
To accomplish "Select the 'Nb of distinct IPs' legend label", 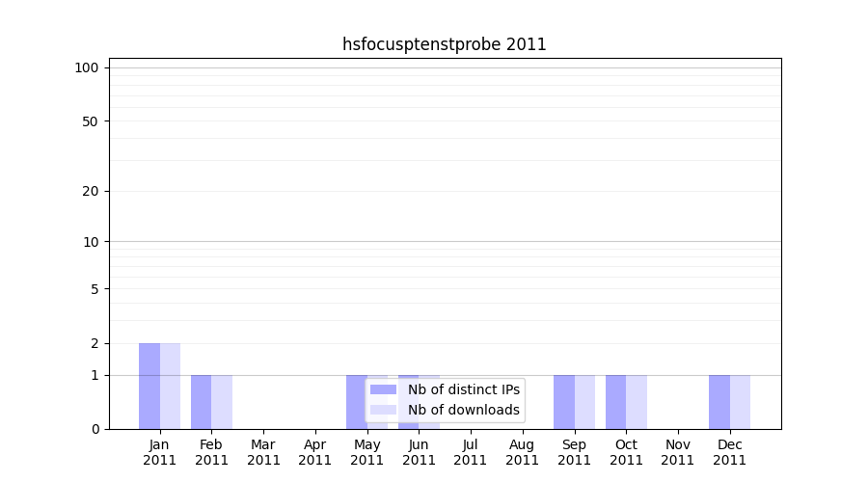I will (x=464, y=389).
